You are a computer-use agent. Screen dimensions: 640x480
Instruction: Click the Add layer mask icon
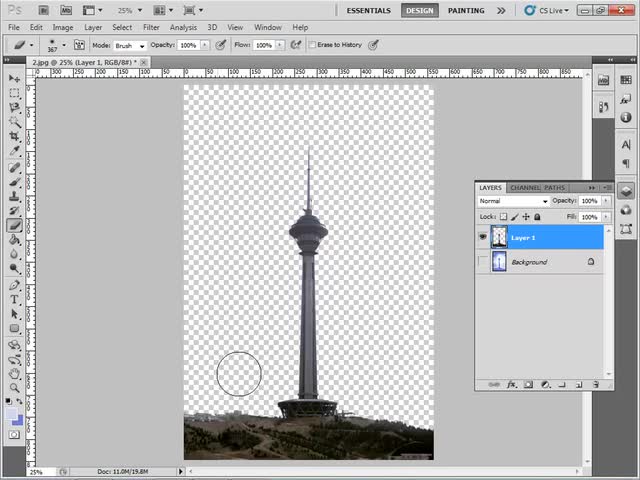(x=528, y=385)
